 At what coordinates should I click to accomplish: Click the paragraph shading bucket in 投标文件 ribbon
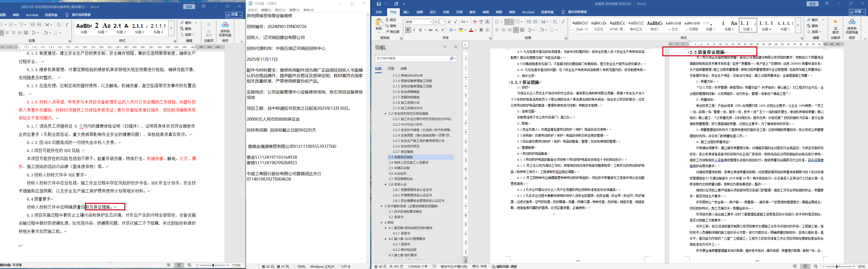coord(542,30)
